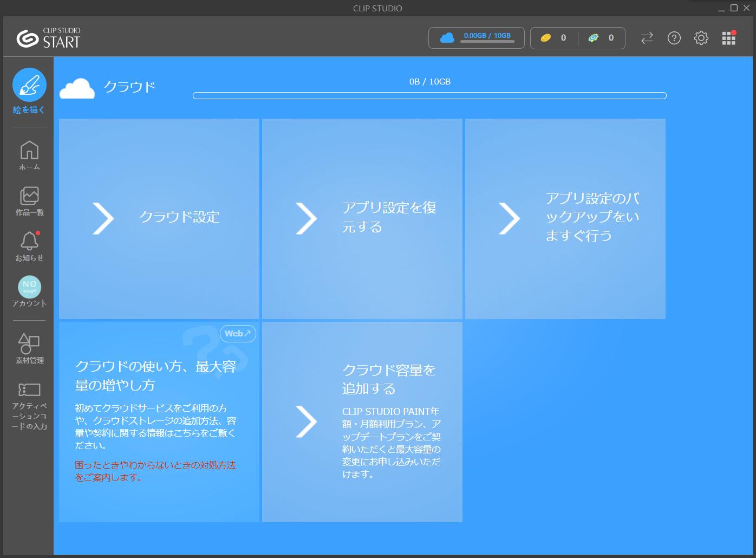This screenshot has width=756, height=558.
Task: Open クラウド容量を追加する tile
Action: click(x=362, y=421)
